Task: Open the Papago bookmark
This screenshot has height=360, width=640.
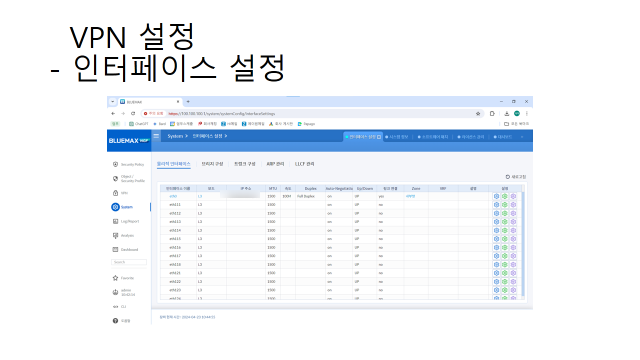Action: (307, 124)
